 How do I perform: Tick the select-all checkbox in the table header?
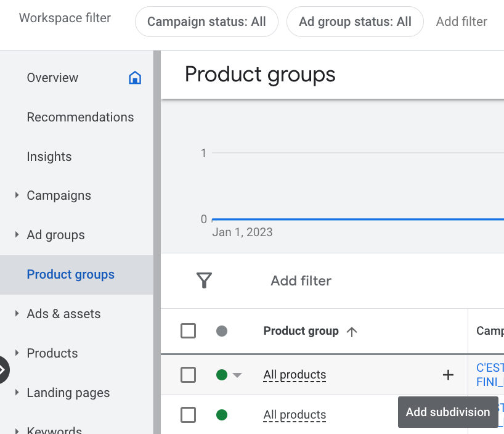[189, 330]
